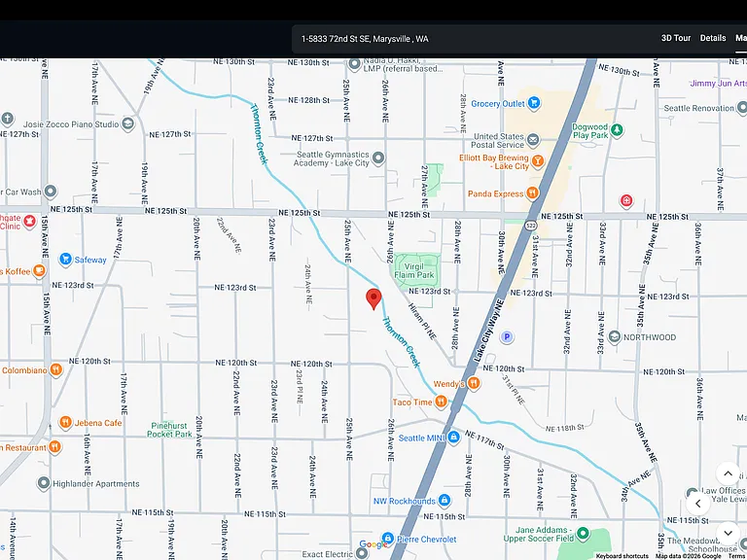Click Map data ©2026 Google text
Screen dimensions: 747x560
pos(688,556)
